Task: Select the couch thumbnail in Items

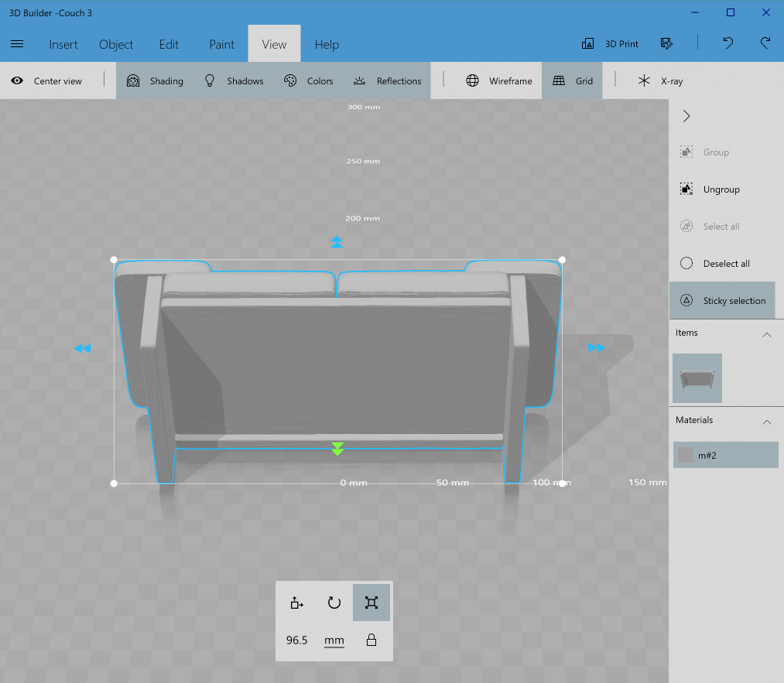Action: coord(697,378)
